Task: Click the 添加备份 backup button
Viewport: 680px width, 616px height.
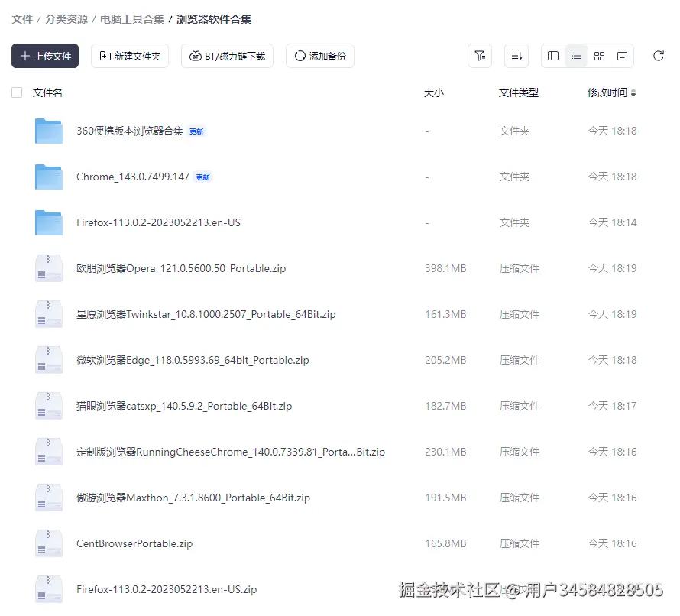Action: [320, 56]
